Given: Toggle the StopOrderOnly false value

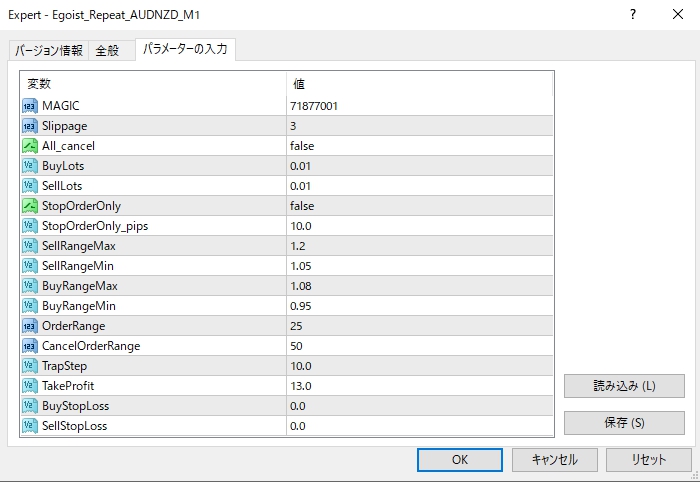Looking at the screenshot, I should [x=419, y=206].
